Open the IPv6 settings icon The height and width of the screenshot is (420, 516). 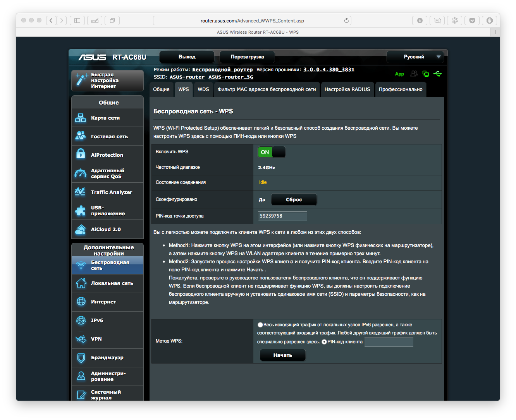pos(81,321)
